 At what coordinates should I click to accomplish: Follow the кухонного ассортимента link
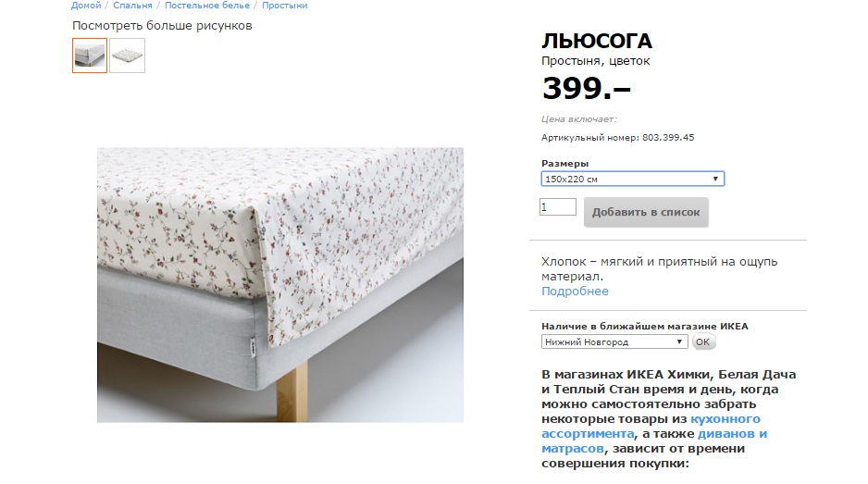(x=651, y=427)
